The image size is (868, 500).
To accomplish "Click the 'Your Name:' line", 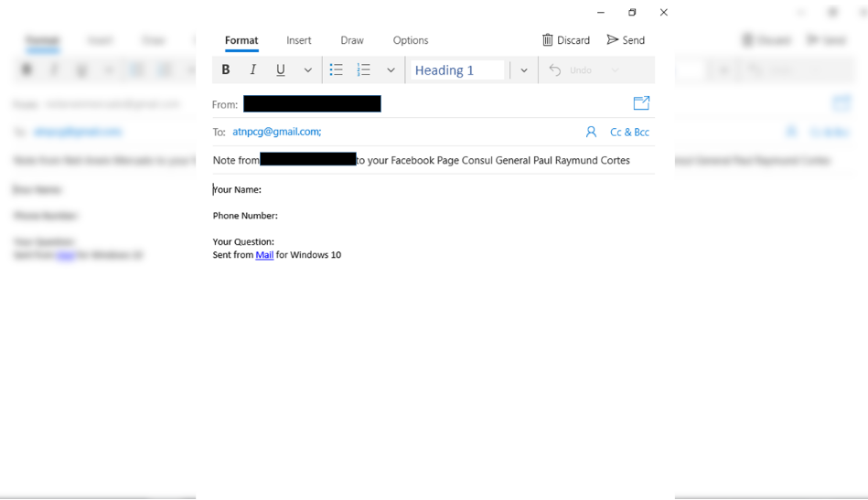I will click(237, 190).
